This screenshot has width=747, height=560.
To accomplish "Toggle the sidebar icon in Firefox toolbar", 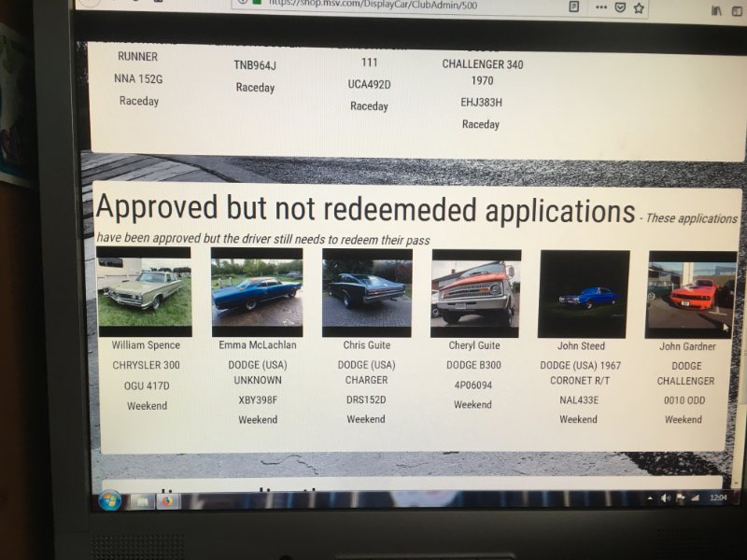I will (x=737, y=9).
